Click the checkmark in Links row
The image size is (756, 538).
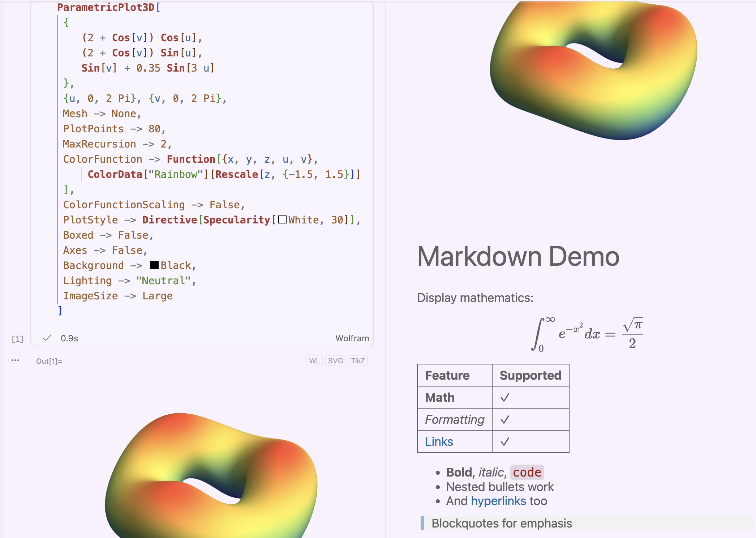(505, 441)
